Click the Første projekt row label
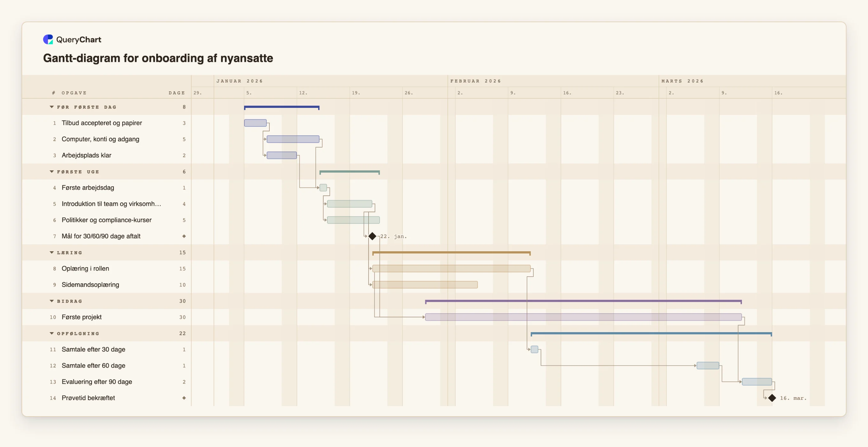 pyautogui.click(x=81, y=317)
